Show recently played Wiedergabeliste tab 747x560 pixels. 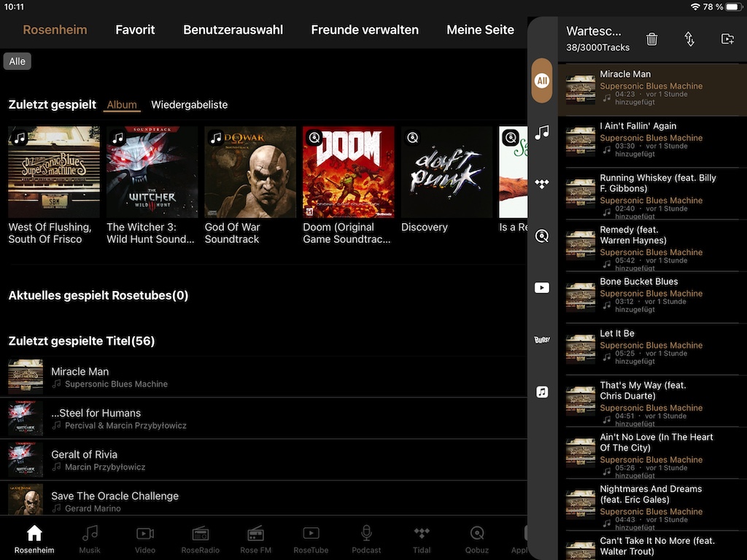tap(189, 105)
